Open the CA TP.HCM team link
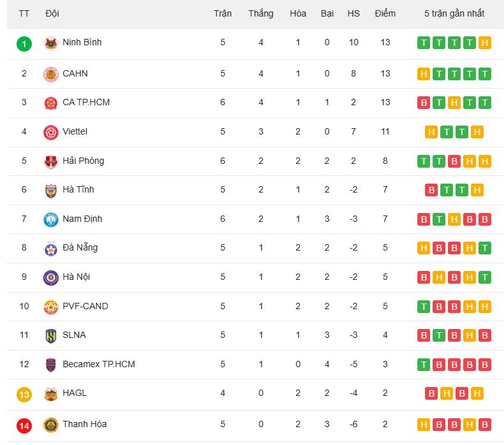The height and width of the screenshot is (445, 504). coord(86,102)
